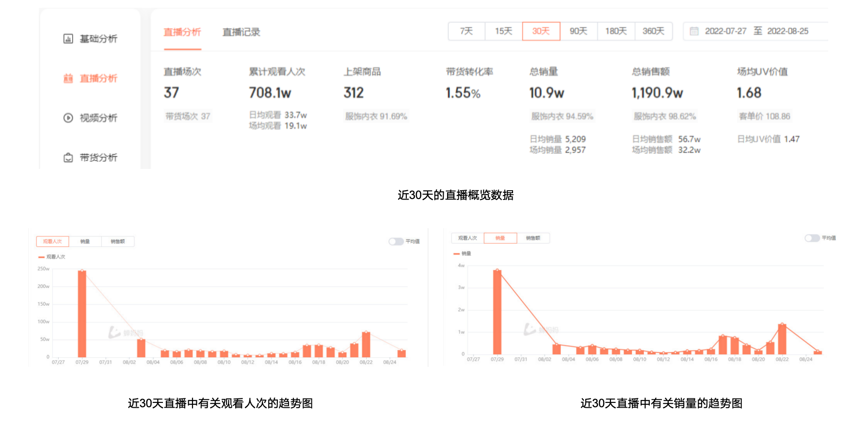The width and height of the screenshot is (868, 431).
Task: Click the 直播分析 gift box sidebar icon
Action: (68, 79)
